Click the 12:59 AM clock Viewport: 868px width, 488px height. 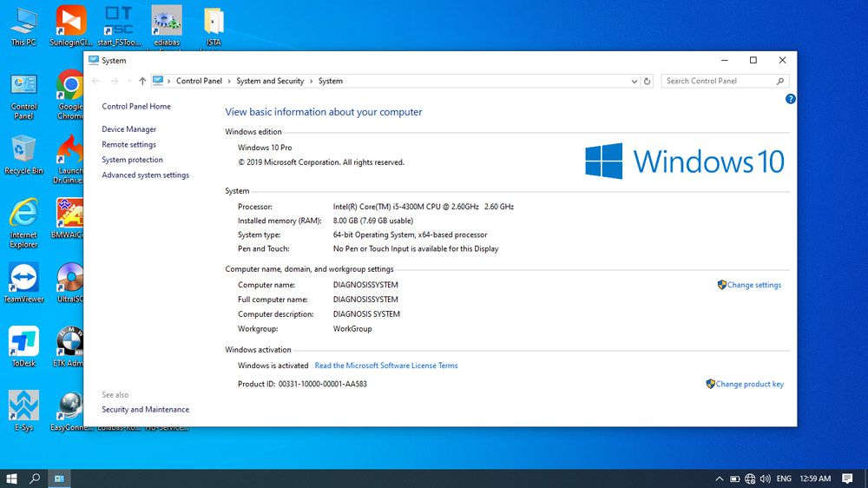[x=815, y=478]
